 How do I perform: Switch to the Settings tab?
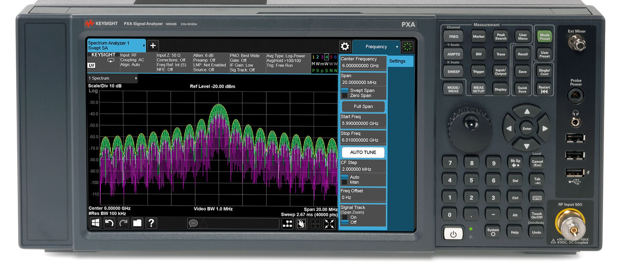pos(401,61)
